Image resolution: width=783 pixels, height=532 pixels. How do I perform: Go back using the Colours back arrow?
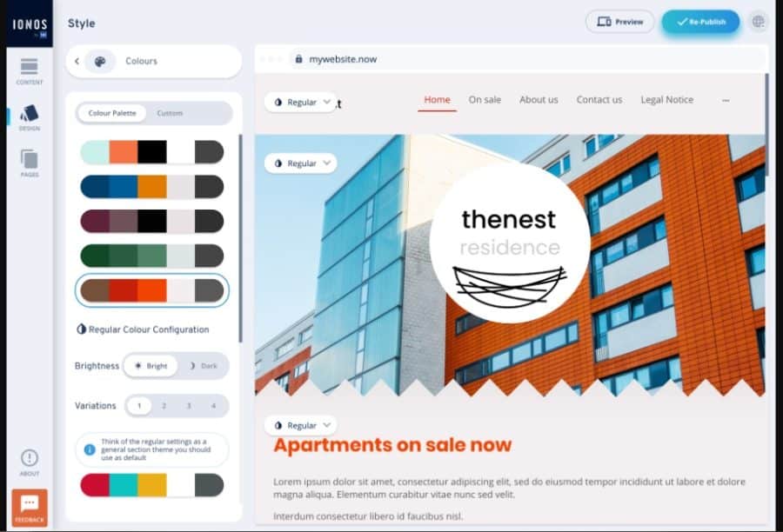[77, 61]
